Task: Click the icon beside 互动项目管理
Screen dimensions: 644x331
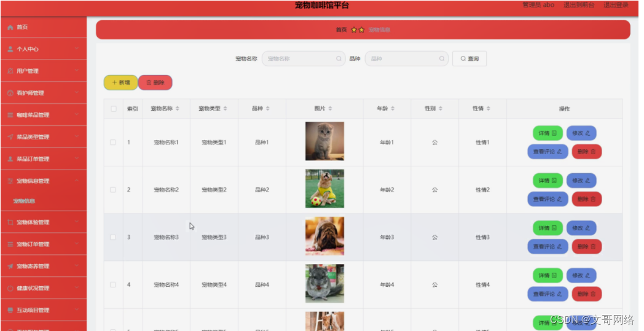Action: [x=10, y=311]
